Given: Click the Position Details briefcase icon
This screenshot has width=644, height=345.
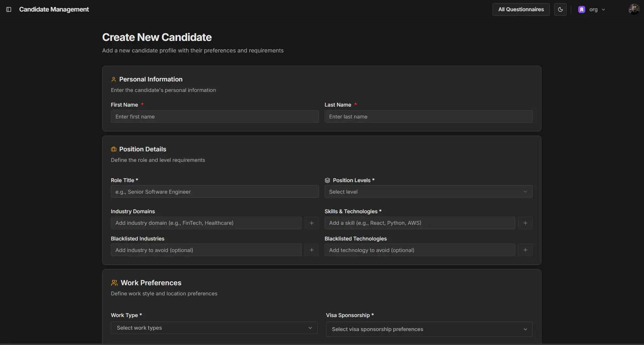Looking at the screenshot, I should pyautogui.click(x=114, y=149).
